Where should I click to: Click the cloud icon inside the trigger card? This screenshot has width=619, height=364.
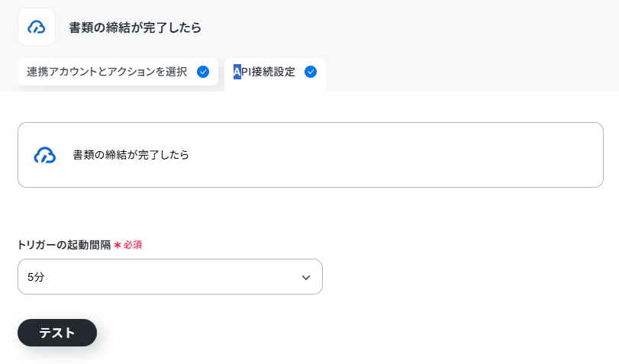point(44,155)
